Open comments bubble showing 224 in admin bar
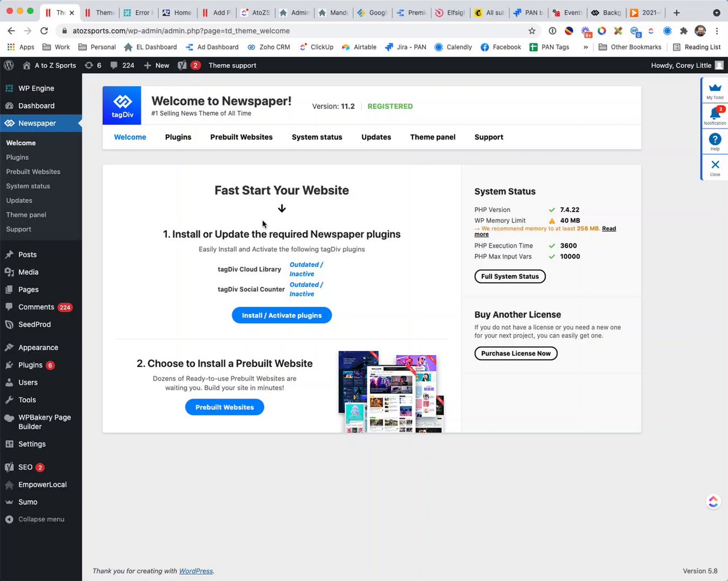728x581 pixels. coord(122,65)
